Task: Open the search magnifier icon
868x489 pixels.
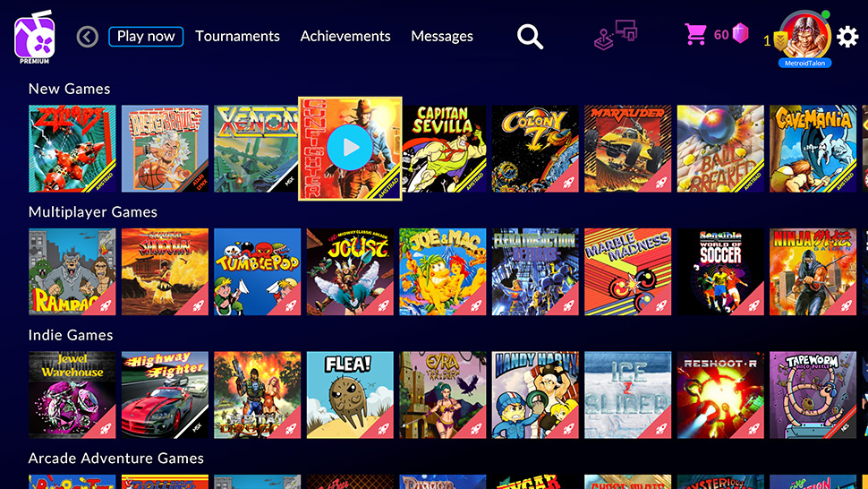Action: (x=530, y=37)
